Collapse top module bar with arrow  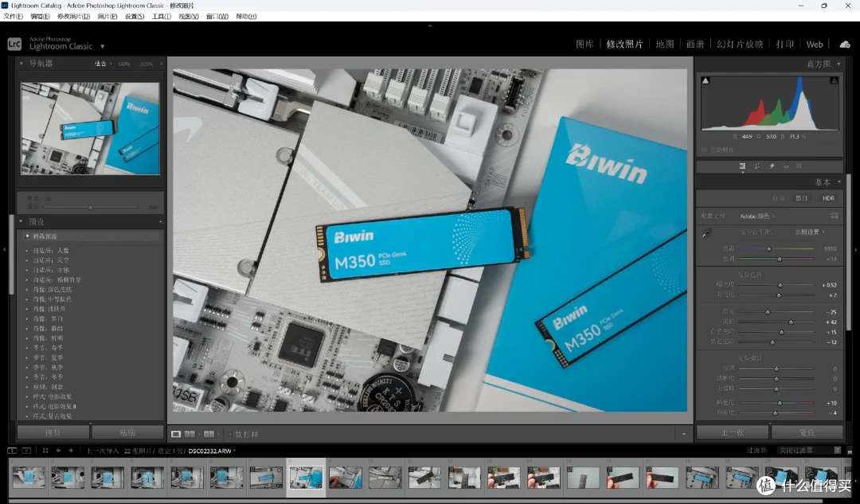(430, 25)
